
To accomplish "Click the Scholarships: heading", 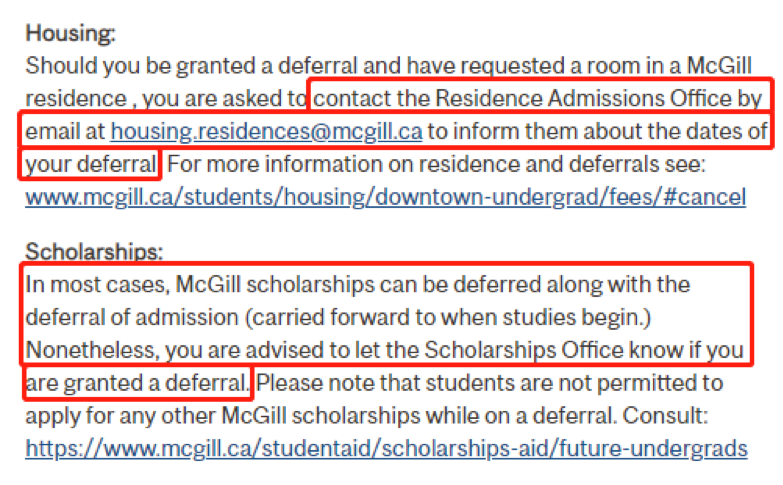I will click(94, 251).
